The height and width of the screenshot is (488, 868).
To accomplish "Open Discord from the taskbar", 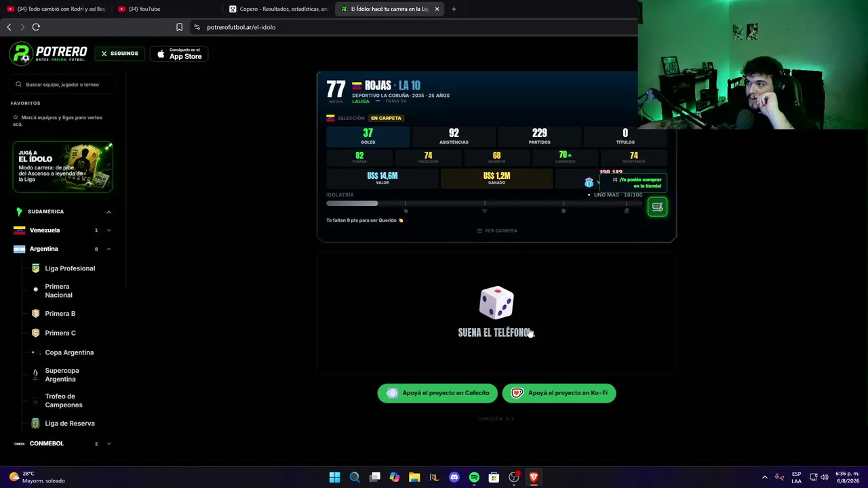I will [454, 477].
